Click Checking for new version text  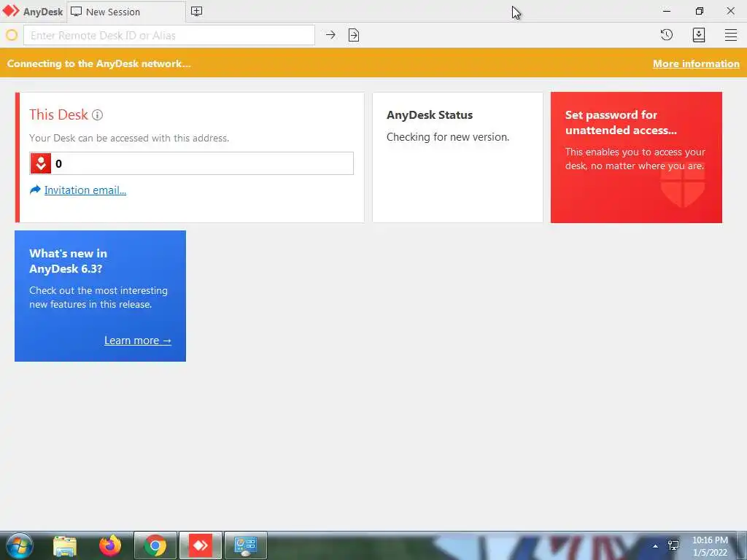pos(448,137)
